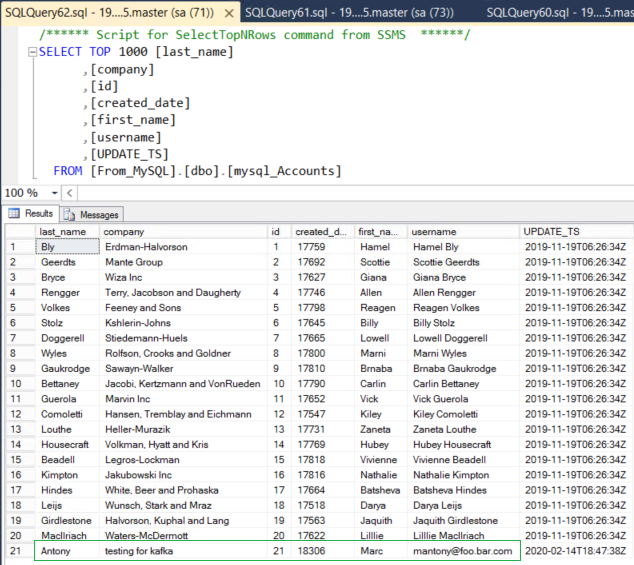Click the 'Jaquith Girdlestone' username cell
The image size is (634, 565).
(x=463, y=521)
